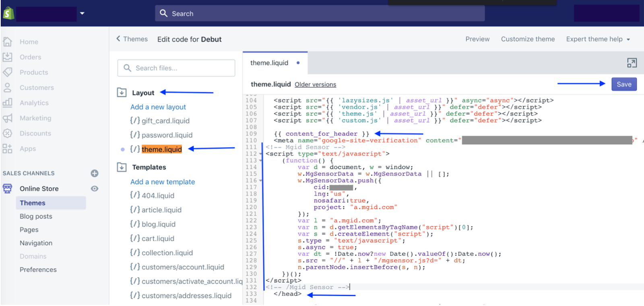Click the Save button
Screen dimensions: 644x306
click(624, 84)
